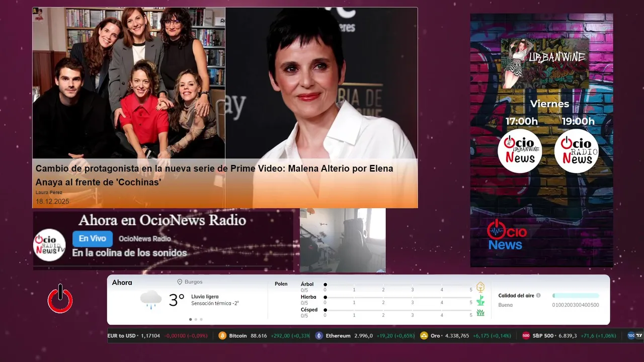Viewport: 644px width, 362px height.
Task: Click the Urbanwine show artwork image
Action: point(545,64)
